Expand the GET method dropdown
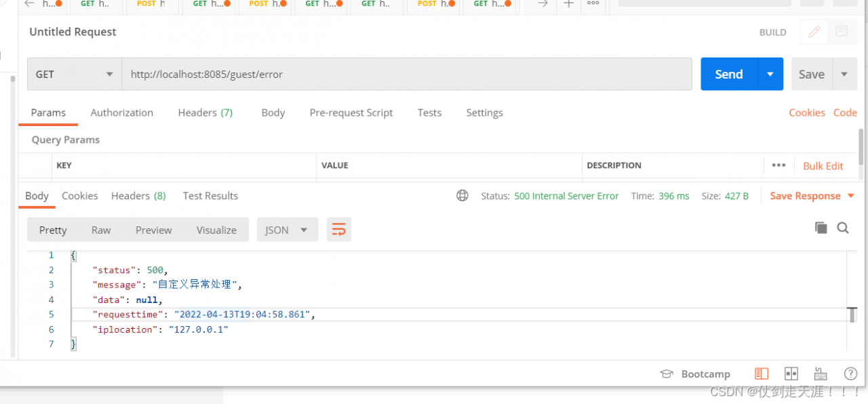This screenshot has width=868, height=404. [74, 74]
